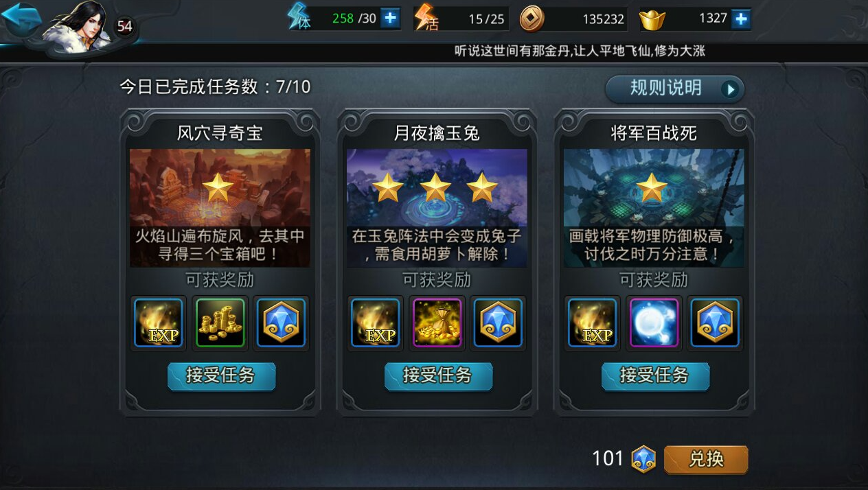
Task: View EXP reward in 将军百战死 quest
Action: pos(593,323)
